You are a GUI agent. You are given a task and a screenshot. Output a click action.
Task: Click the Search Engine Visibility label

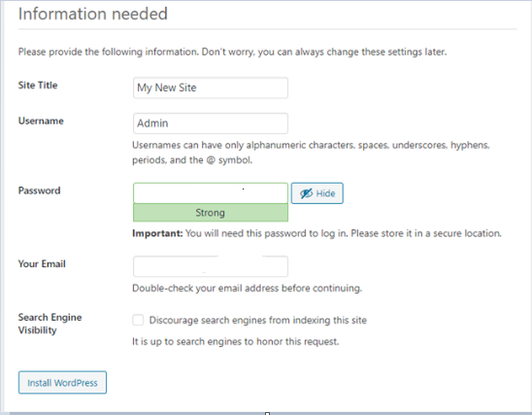tap(50, 324)
